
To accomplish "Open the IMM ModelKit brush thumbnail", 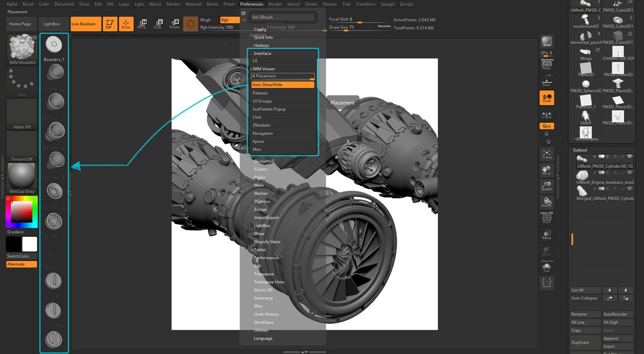I will [x=22, y=49].
